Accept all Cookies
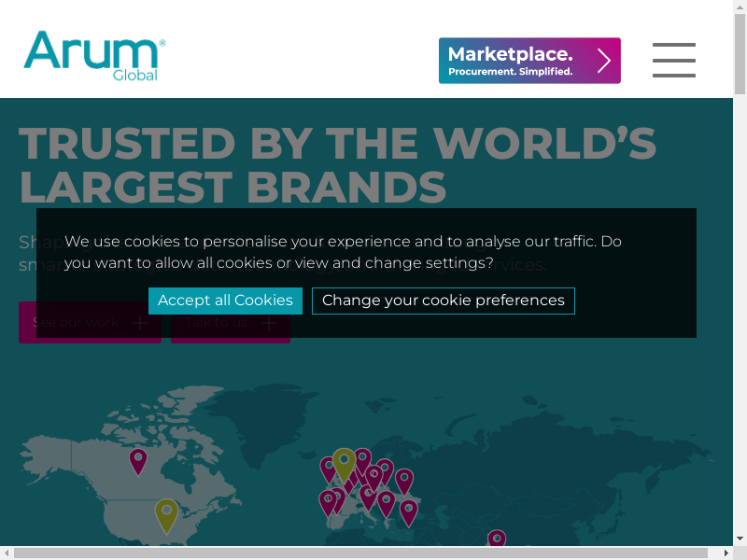 tap(225, 301)
